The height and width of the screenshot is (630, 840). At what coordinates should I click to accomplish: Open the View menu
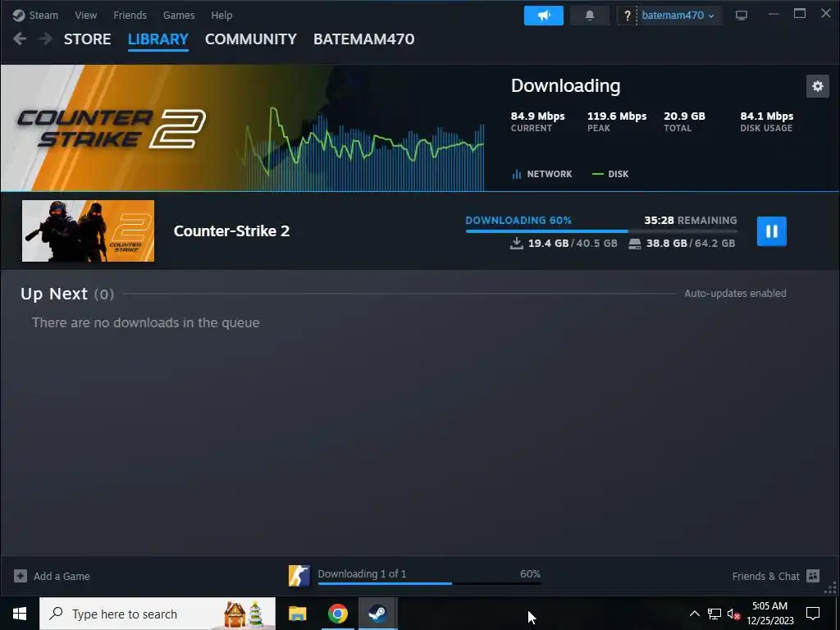(x=85, y=15)
